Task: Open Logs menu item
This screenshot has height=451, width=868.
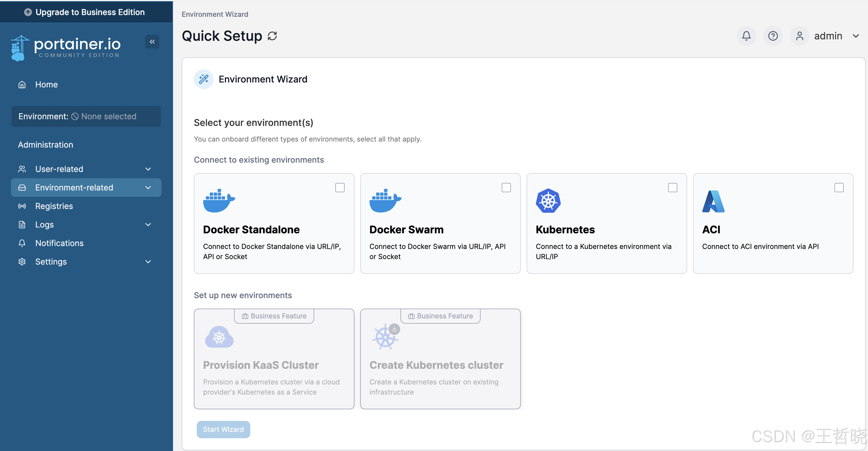Action: coord(86,225)
